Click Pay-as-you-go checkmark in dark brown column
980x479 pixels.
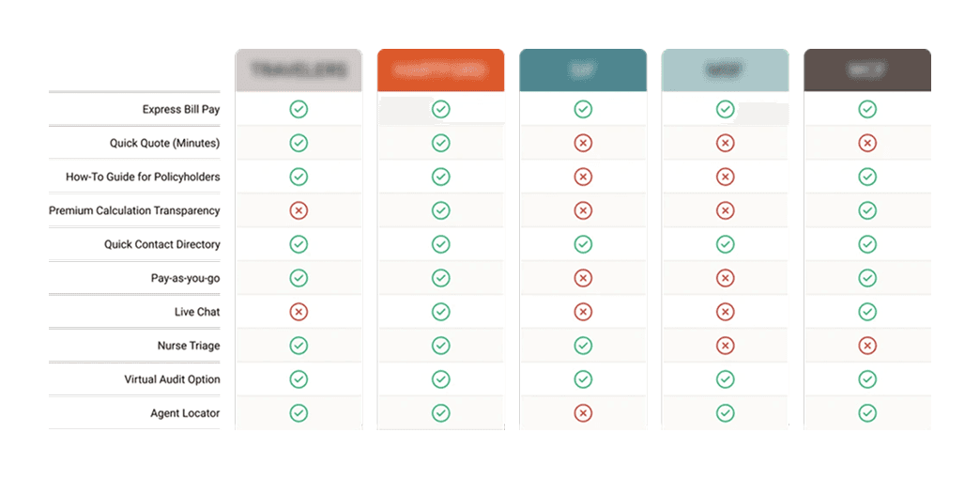pos(867,278)
